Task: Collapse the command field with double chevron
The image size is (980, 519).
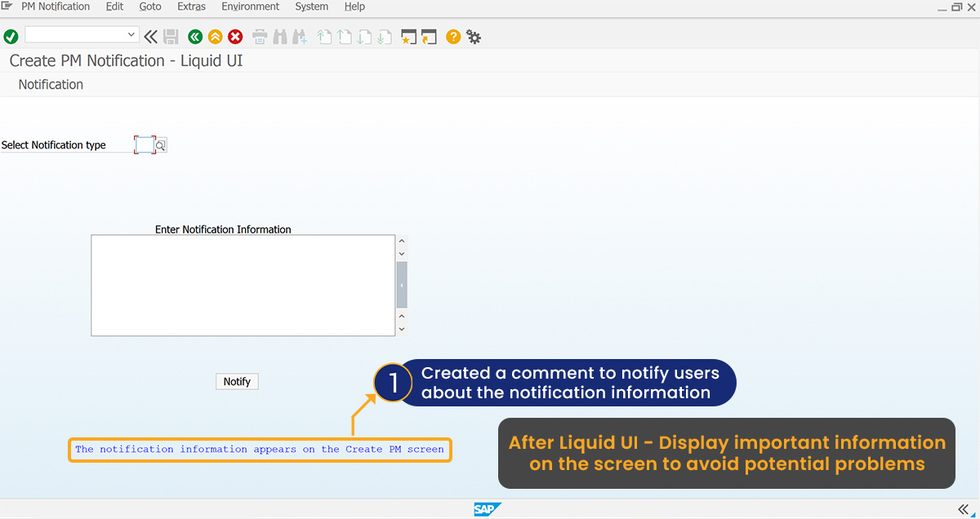Action: [x=150, y=36]
